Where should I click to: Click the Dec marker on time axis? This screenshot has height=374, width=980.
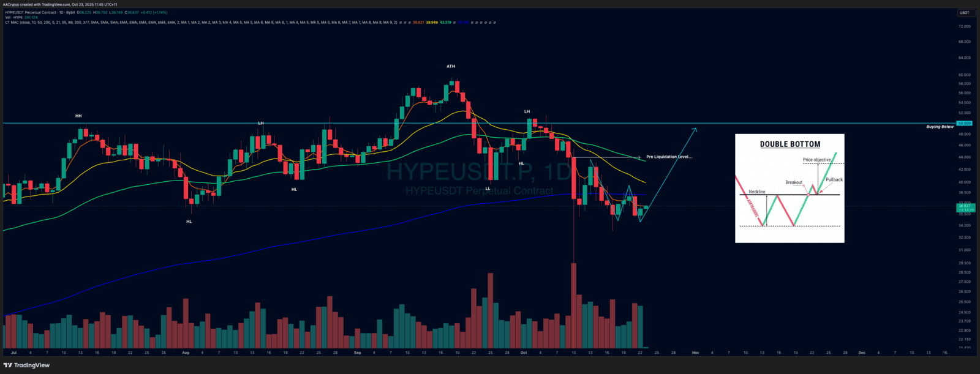(861, 353)
